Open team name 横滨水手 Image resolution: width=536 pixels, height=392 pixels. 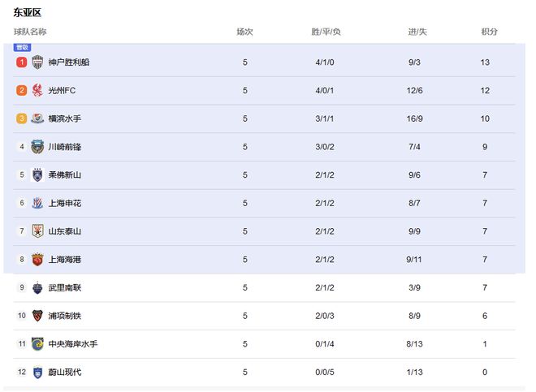point(65,118)
